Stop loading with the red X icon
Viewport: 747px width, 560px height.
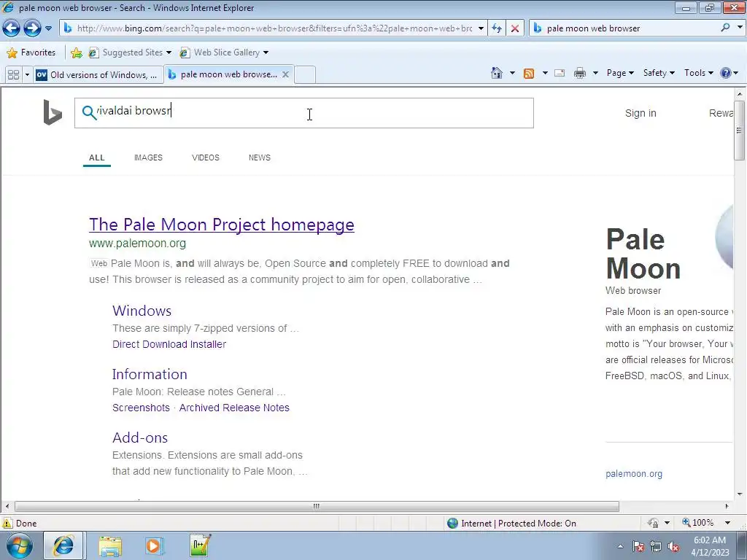pos(515,28)
